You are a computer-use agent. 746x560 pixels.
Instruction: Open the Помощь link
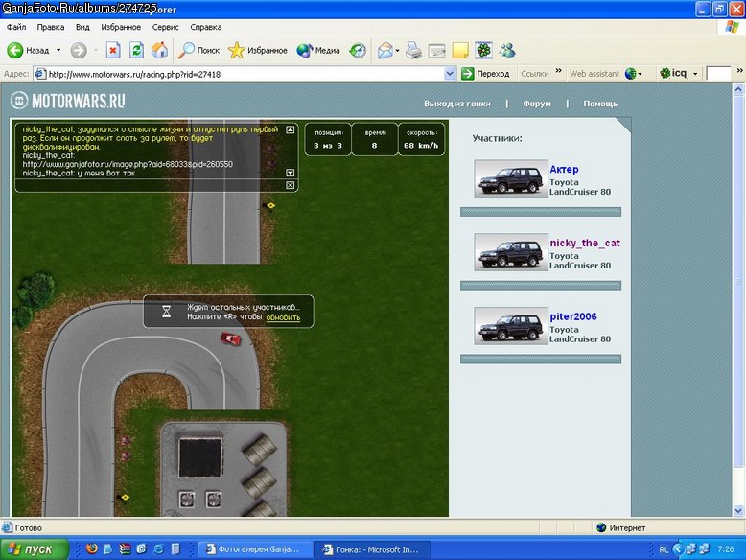coord(600,104)
